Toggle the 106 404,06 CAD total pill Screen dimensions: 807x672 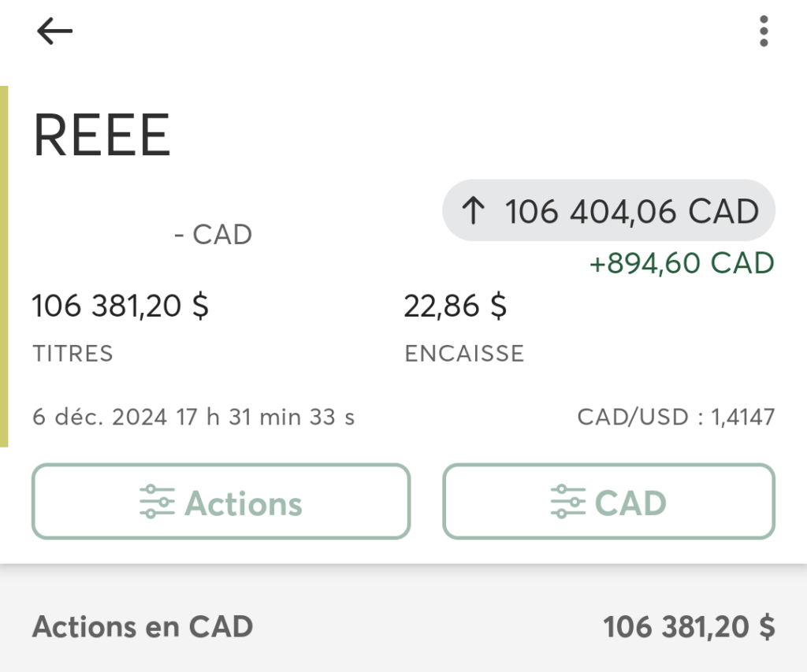pyautogui.click(x=609, y=210)
